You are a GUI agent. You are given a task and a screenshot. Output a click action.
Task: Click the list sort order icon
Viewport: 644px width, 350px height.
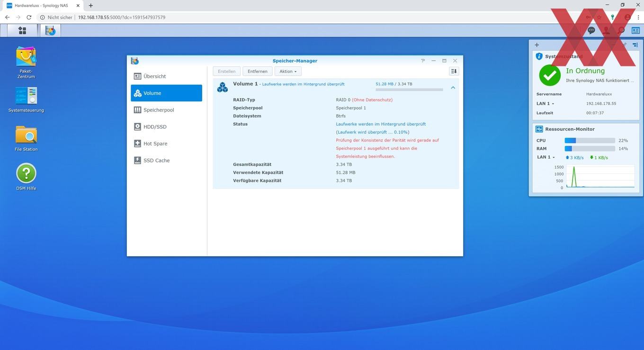point(454,72)
